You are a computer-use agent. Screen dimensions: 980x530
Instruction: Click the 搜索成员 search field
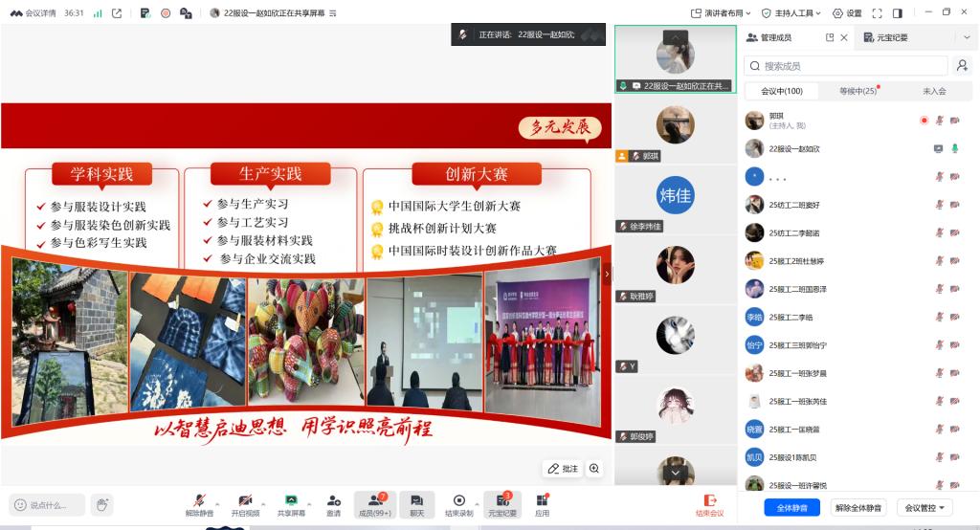(846, 66)
